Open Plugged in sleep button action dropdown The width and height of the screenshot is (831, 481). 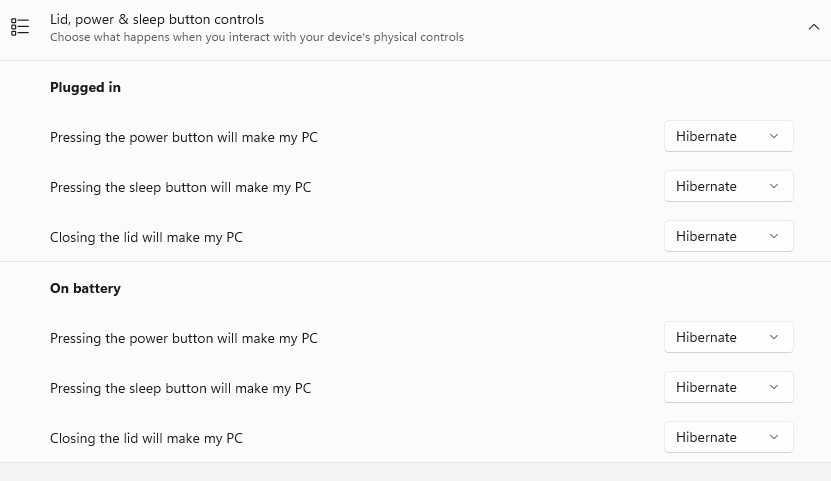click(729, 186)
